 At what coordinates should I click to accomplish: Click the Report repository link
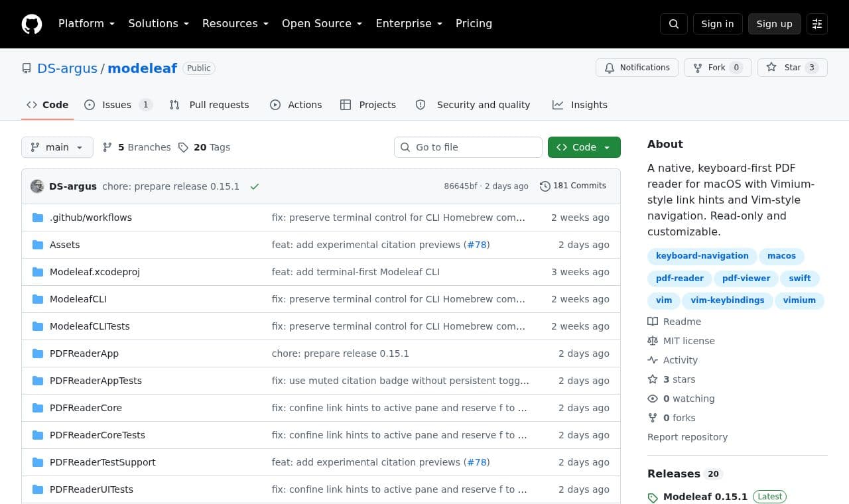click(687, 437)
